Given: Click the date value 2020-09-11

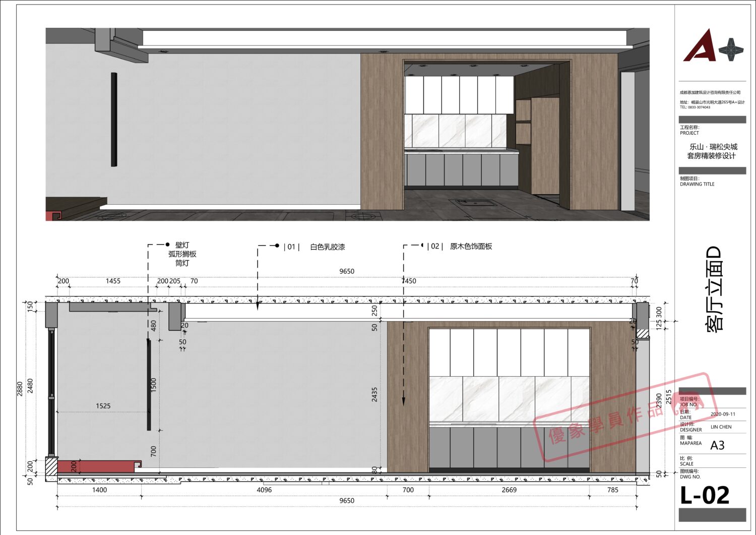Looking at the screenshot, I should tap(723, 414).
